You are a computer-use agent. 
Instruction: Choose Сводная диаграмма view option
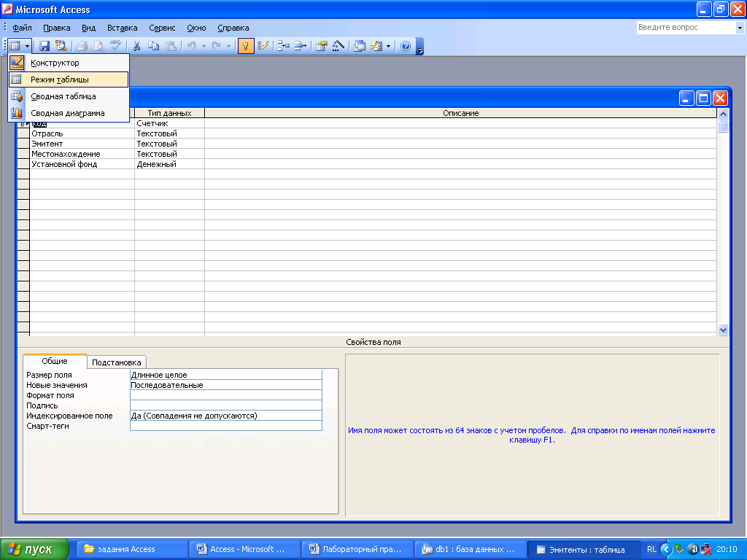coord(69,113)
